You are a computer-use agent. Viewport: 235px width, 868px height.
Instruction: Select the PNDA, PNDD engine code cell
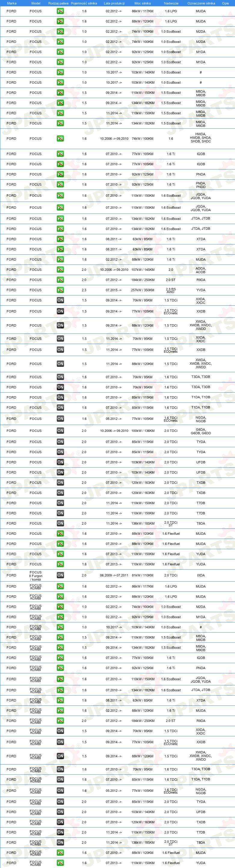[x=201, y=185]
